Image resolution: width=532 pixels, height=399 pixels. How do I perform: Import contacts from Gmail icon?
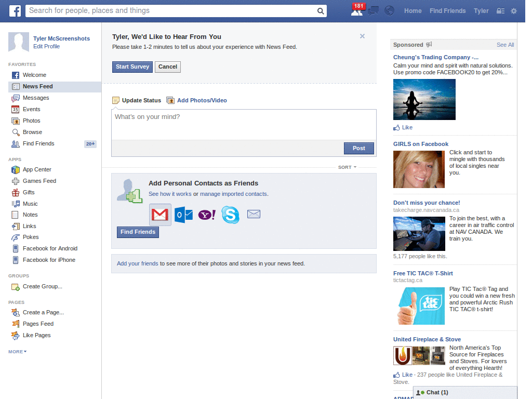(160, 215)
